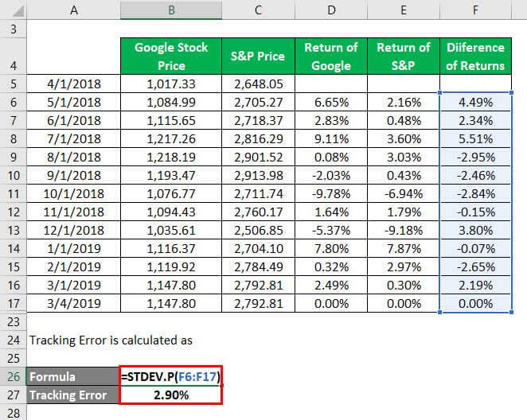The image size is (527, 420).
Task: Click Google return 6.65%
Action: [x=331, y=102]
